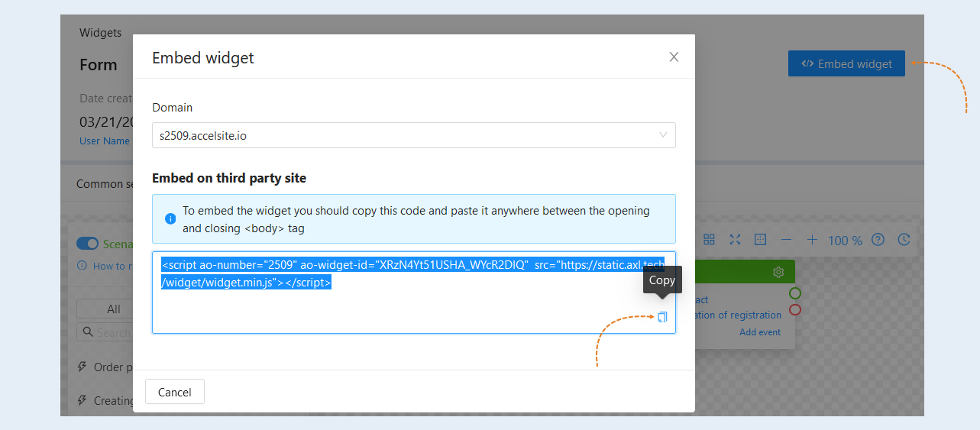Open settings gear on green scenario block
The image size is (980, 430).
778,272
